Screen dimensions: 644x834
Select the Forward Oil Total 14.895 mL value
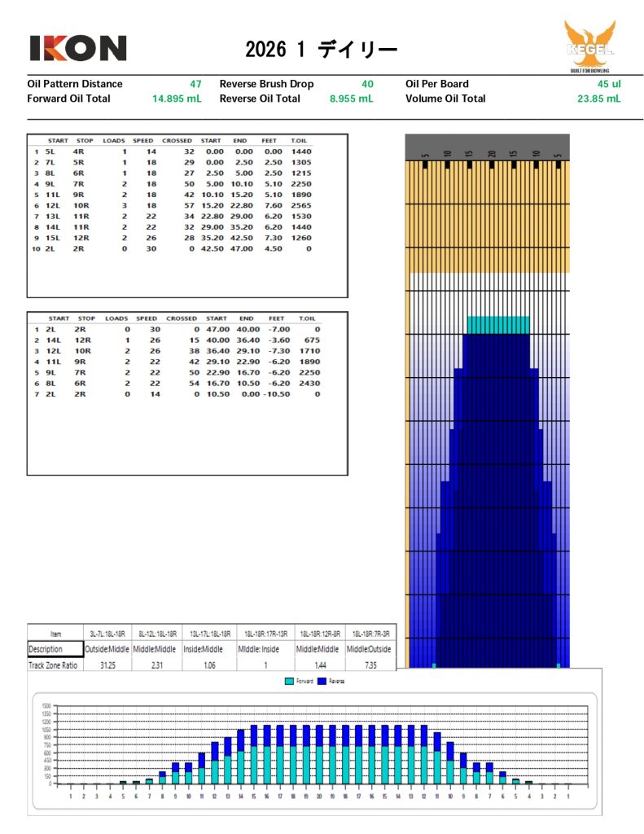tap(177, 99)
